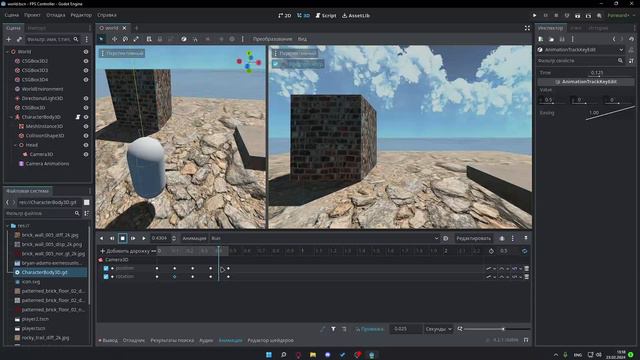640x360 pixels.
Task: Click the Easing curve value
Action: click(x=609, y=113)
